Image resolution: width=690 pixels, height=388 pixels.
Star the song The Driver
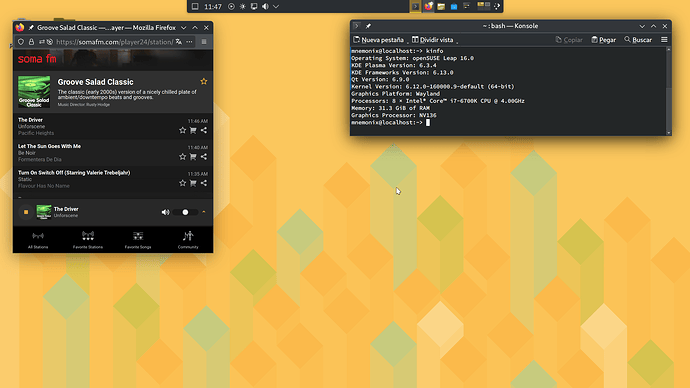pyautogui.click(x=183, y=130)
